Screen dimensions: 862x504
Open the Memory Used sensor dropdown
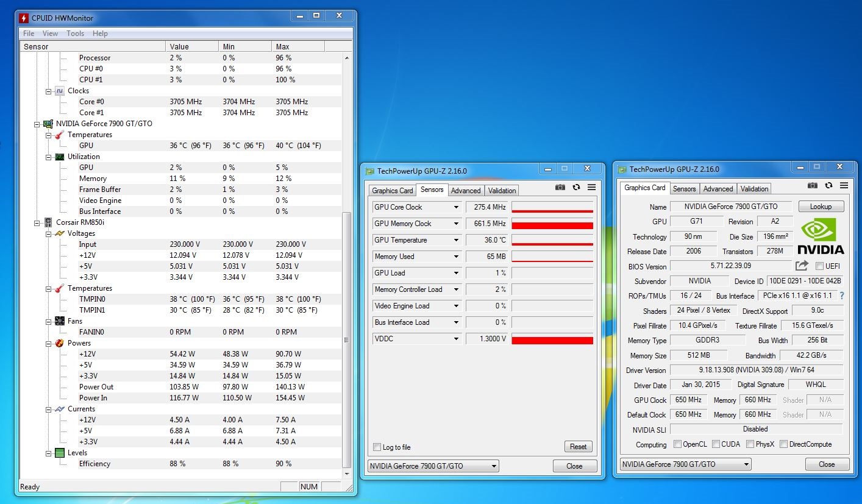pos(455,257)
